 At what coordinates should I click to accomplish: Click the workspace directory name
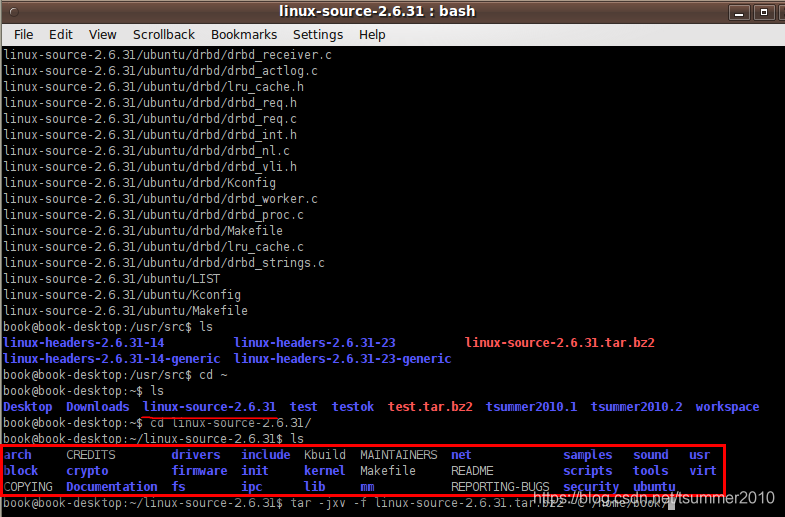pyautogui.click(x=727, y=407)
